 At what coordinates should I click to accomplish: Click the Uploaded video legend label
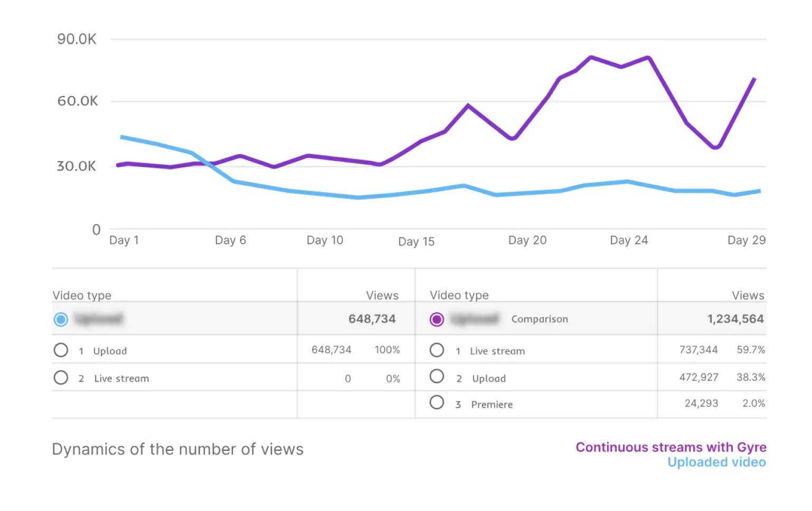click(x=716, y=462)
